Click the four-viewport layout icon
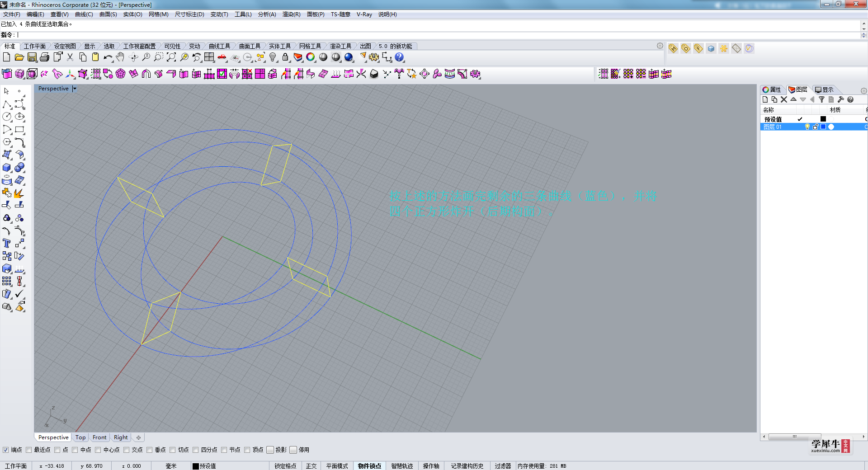This screenshot has width=868, height=470. click(x=209, y=57)
